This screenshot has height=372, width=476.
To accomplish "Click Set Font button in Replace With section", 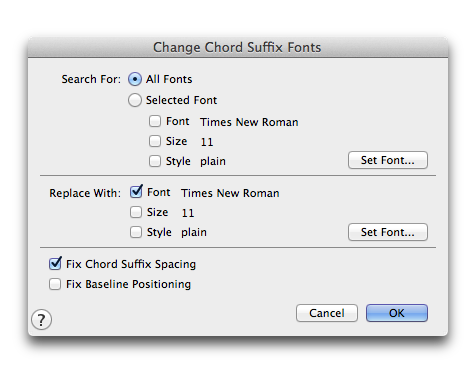I will pos(388,232).
